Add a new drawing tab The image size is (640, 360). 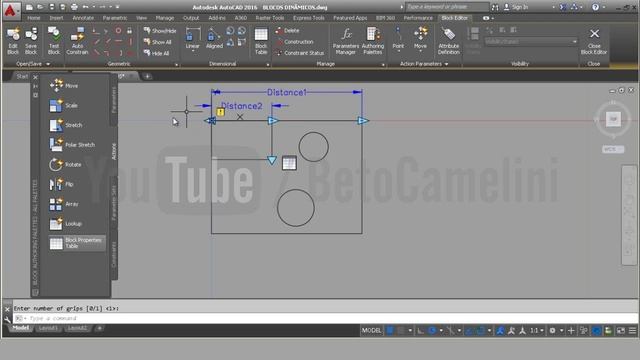(x=147, y=76)
